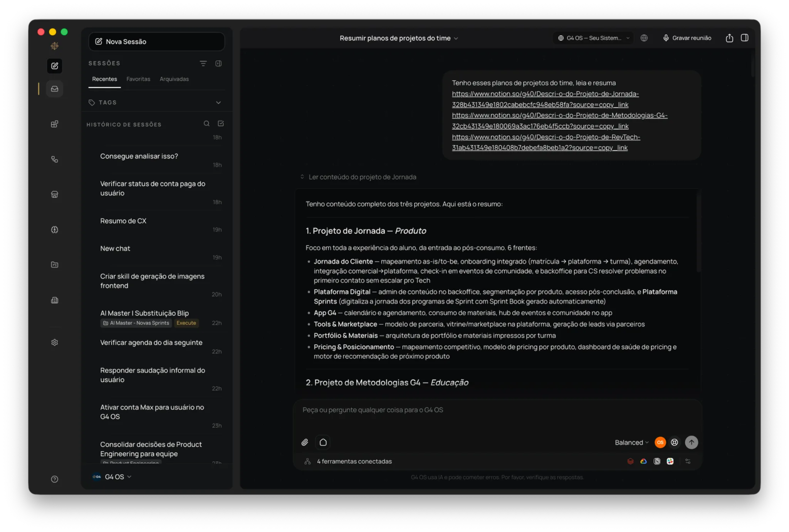The width and height of the screenshot is (789, 532).
Task: Click the sessions filter icon
Action: click(x=203, y=63)
